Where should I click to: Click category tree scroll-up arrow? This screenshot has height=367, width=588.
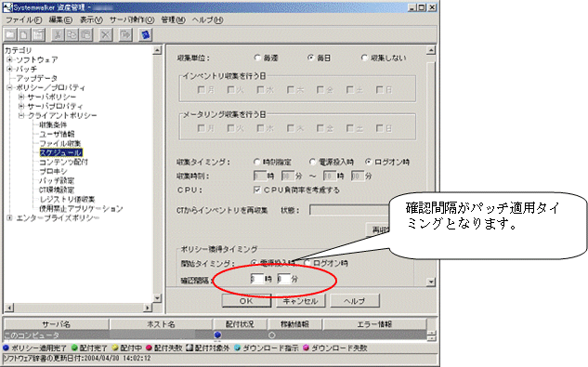(x=158, y=50)
